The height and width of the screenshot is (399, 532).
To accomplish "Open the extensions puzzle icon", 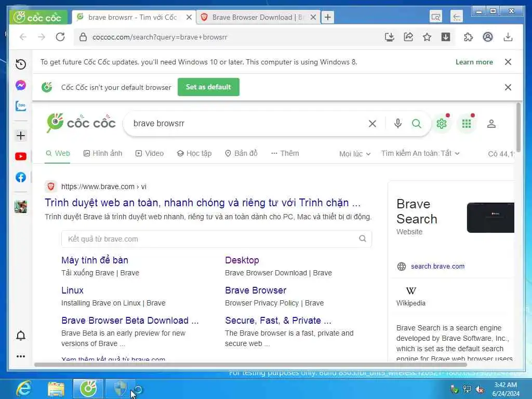I will coord(468,37).
